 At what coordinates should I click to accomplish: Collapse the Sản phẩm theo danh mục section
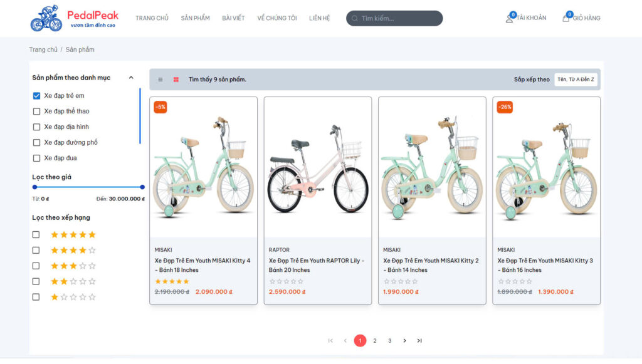tap(131, 78)
